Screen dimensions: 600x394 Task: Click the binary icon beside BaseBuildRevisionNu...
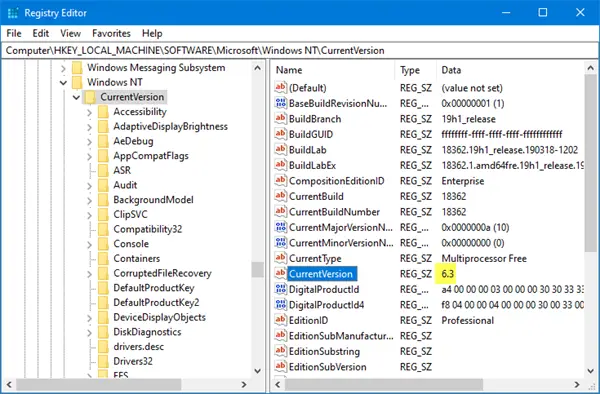[x=280, y=103]
